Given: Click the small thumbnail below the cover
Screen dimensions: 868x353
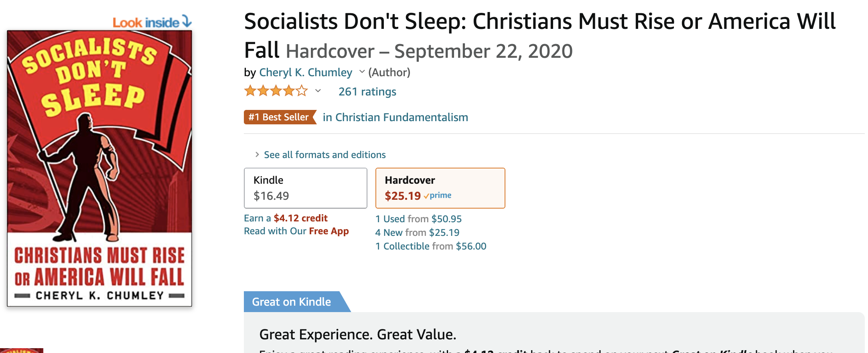Looking at the screenshot, I should 22,351.
